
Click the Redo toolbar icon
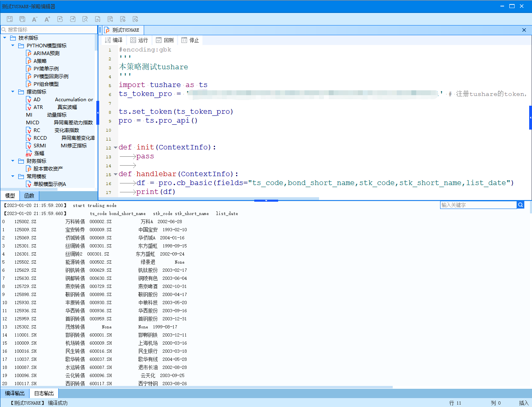coord(72,19)
